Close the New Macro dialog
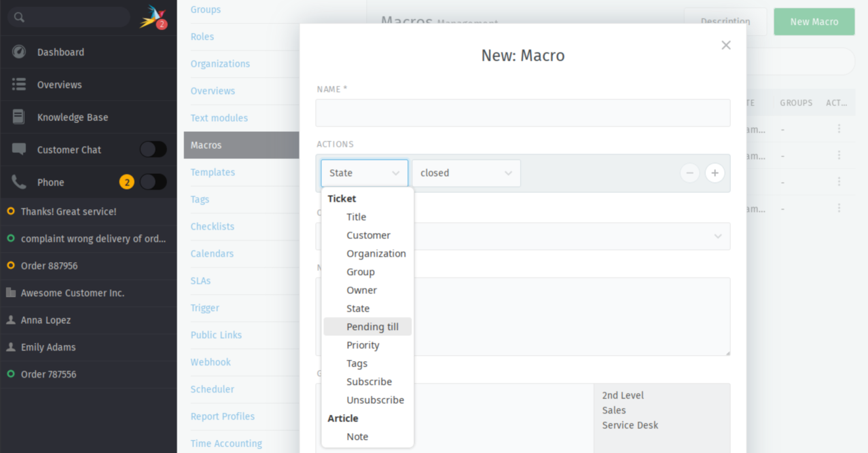 point(726,45)
